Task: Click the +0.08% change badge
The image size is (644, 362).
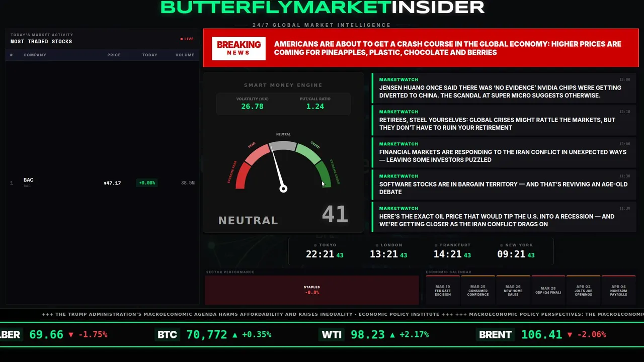Action: tap(147, 183)
